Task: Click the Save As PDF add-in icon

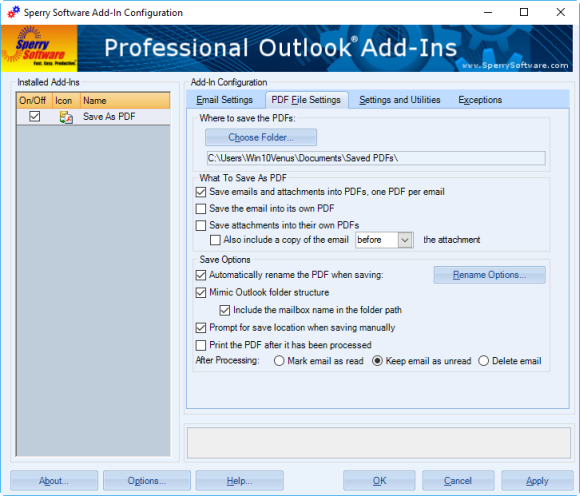Action: (x=65, y=117)
